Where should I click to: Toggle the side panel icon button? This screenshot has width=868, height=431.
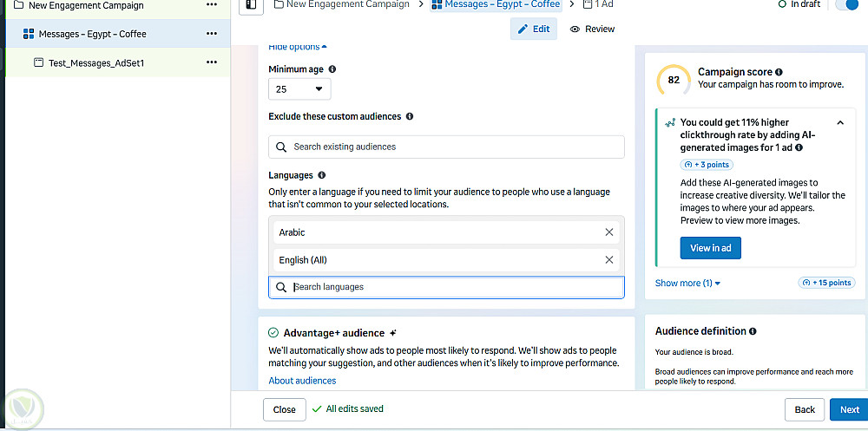[251, 5]
